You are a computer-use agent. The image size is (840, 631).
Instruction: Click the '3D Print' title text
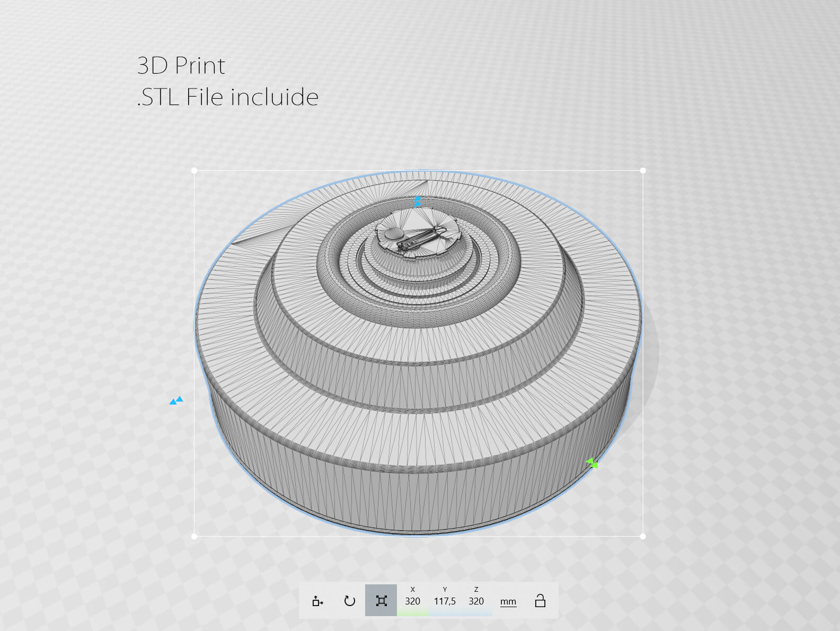181,66
